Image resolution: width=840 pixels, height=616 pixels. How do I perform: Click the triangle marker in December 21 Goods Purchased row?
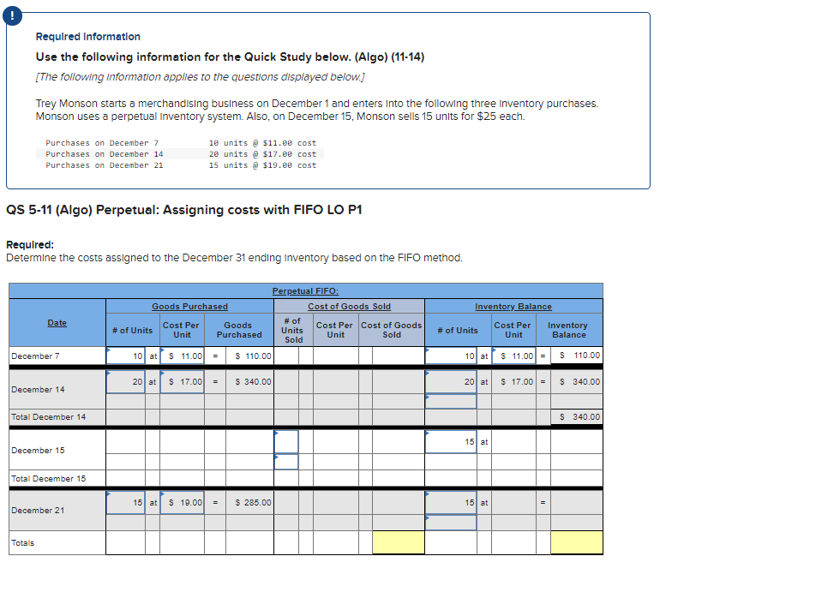pyautogui.click(x=109, y=492)
